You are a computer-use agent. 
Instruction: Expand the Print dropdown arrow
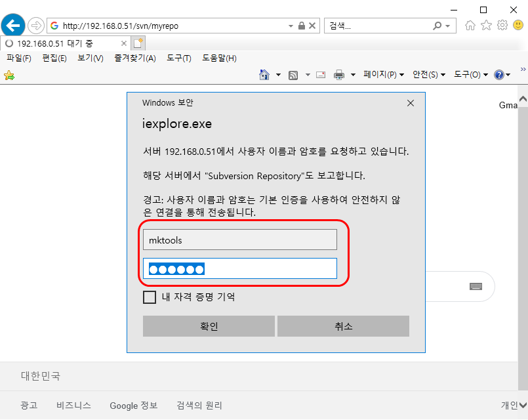(353, 75)
